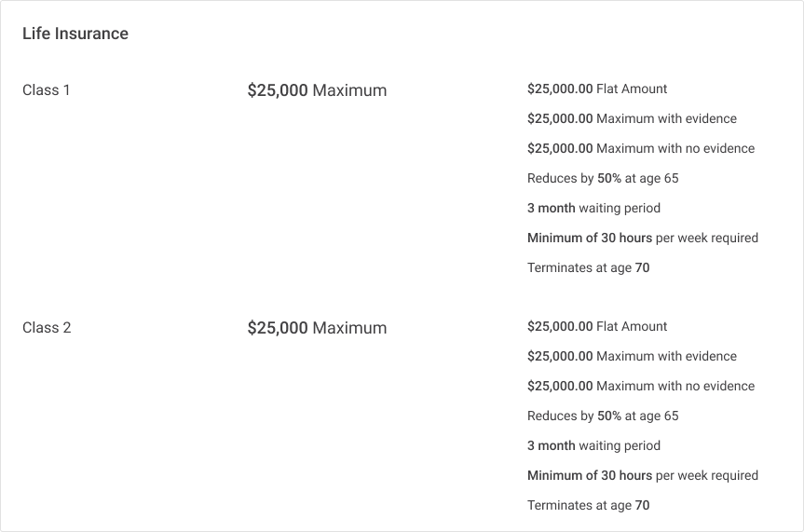Select Class 1 Maximum with evidence line
Image resolution: width=804 pixels, height=532 pixels.
coord(632,118)
